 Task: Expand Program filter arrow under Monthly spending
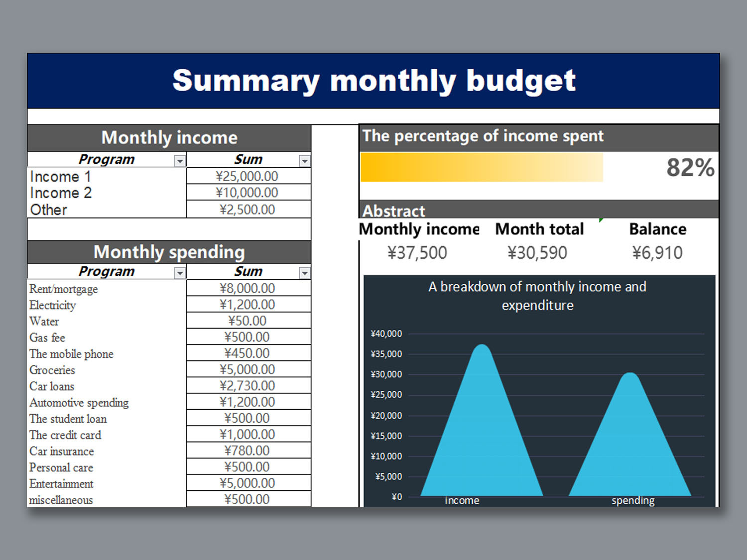coord(180,273)
